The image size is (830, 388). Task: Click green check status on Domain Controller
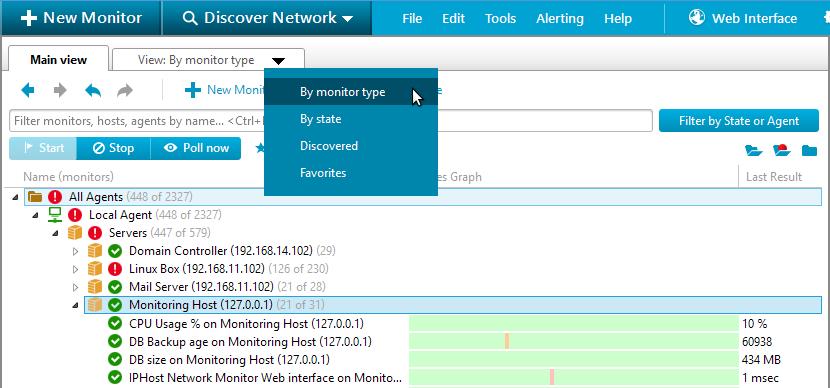click(x=115, y=251)
